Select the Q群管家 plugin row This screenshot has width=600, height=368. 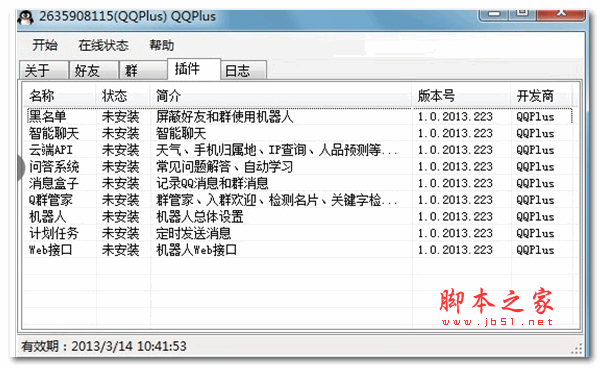(x=300, y=200)
